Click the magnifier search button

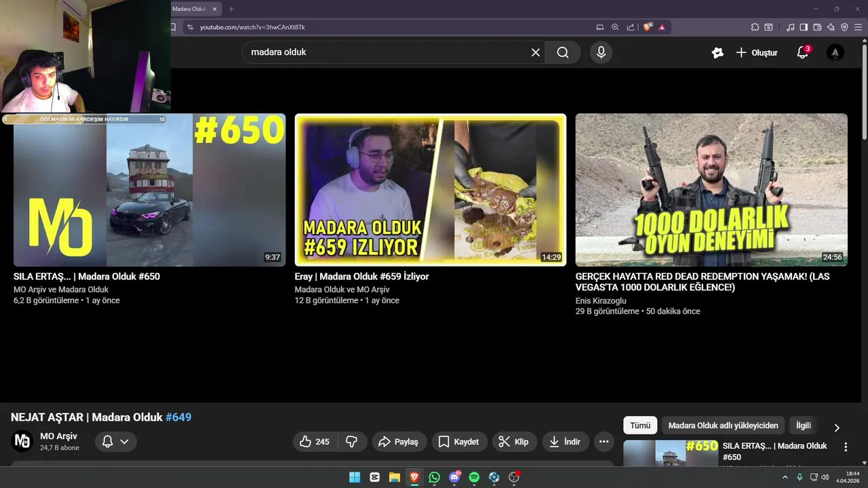pos(563,52)
